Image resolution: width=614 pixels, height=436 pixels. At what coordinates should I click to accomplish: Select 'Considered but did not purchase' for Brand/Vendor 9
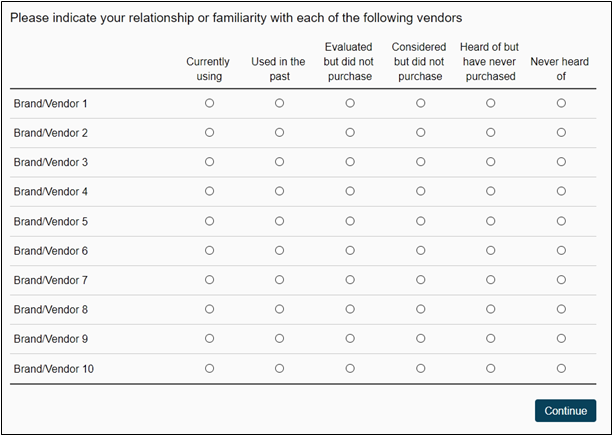(421, 339)
